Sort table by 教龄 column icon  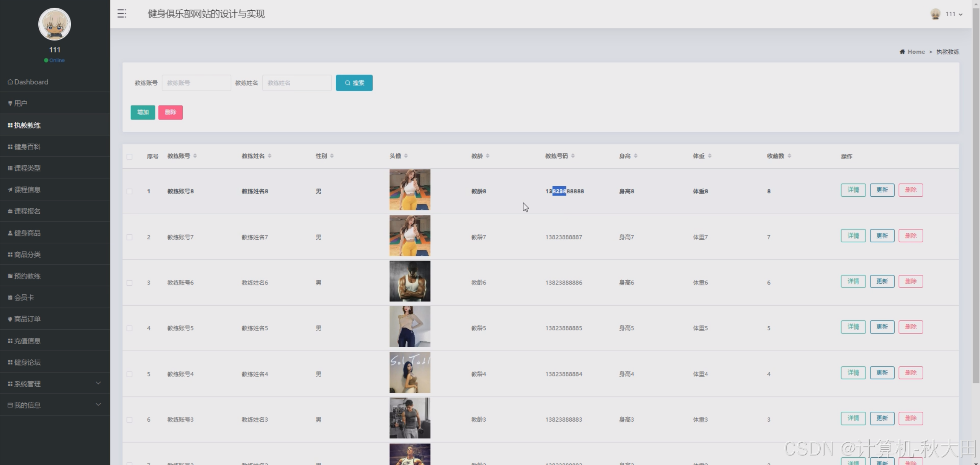[488, 156]
